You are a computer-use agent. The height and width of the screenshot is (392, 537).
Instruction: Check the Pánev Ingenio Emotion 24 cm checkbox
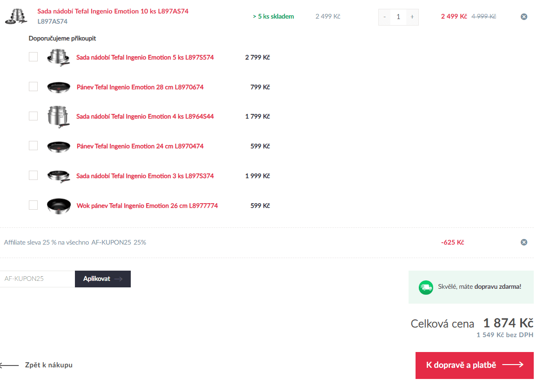[33, 146]
